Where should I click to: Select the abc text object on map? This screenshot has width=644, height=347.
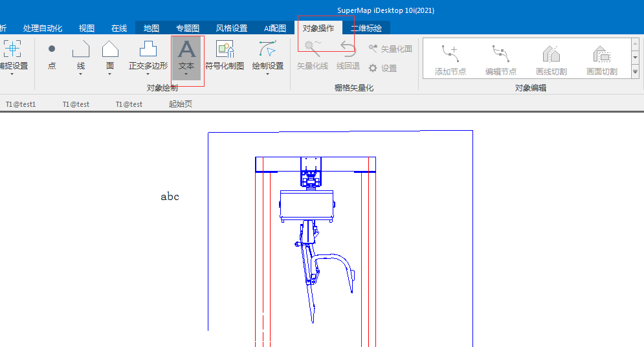coord(170,197)
